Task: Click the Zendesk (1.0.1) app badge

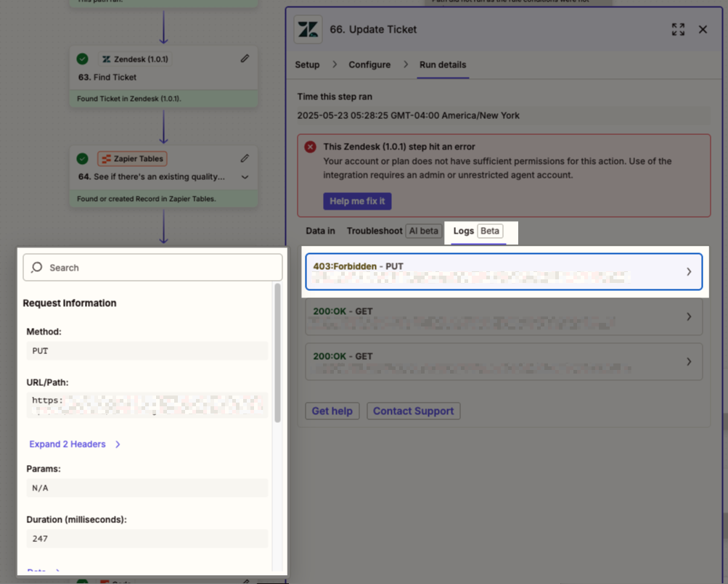Action: 135,59
